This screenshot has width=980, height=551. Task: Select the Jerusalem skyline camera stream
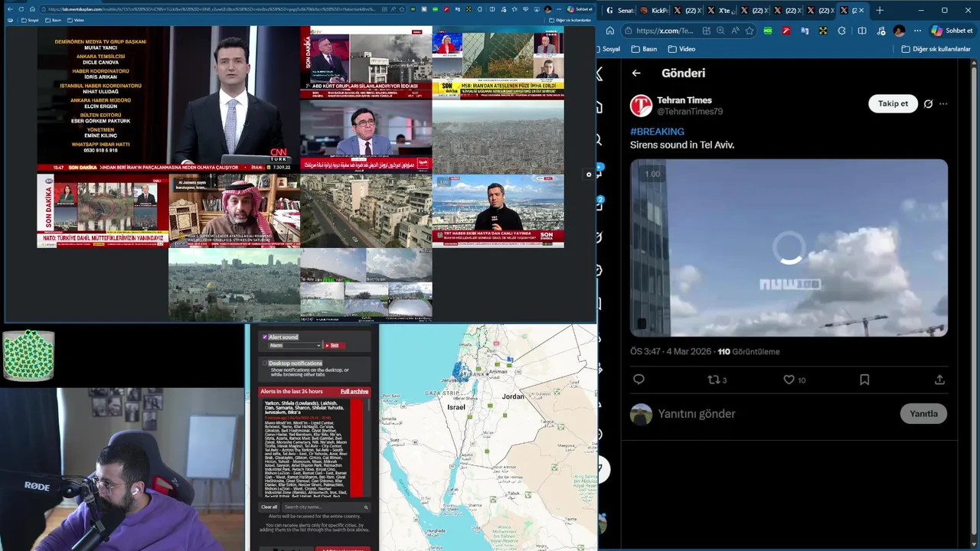[234, 285]
